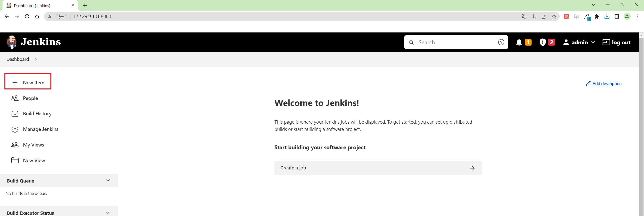The width and height of the screenshot is (644, 216).
Task: Open the extensions puzzle icon
Action: pos(597,17)
